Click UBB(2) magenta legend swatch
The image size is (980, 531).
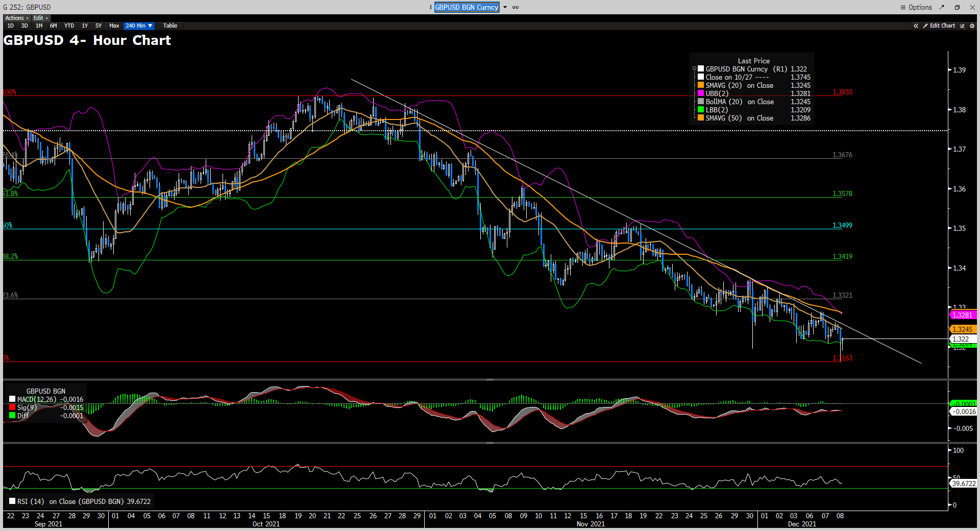[x=701, y=93]
